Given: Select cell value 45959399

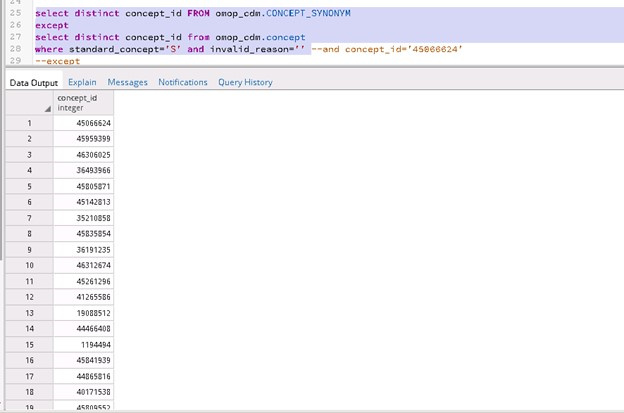Looking at the screenshot, I should 84,139.
